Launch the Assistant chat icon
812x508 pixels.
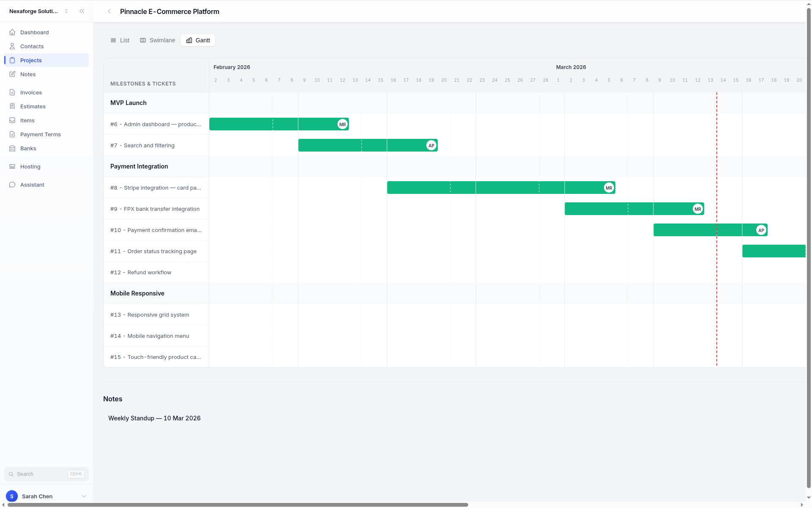[13, 185]
